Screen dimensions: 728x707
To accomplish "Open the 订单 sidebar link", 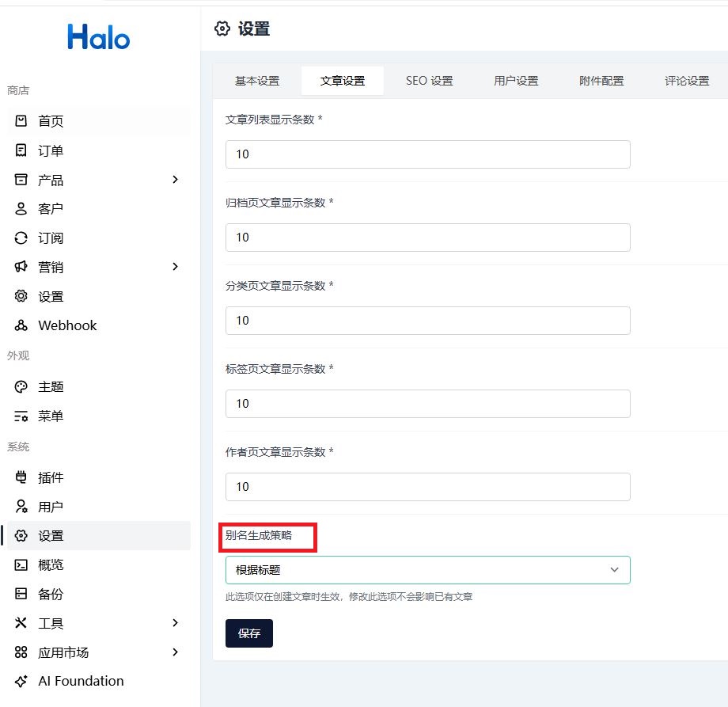I will [99, 150].
